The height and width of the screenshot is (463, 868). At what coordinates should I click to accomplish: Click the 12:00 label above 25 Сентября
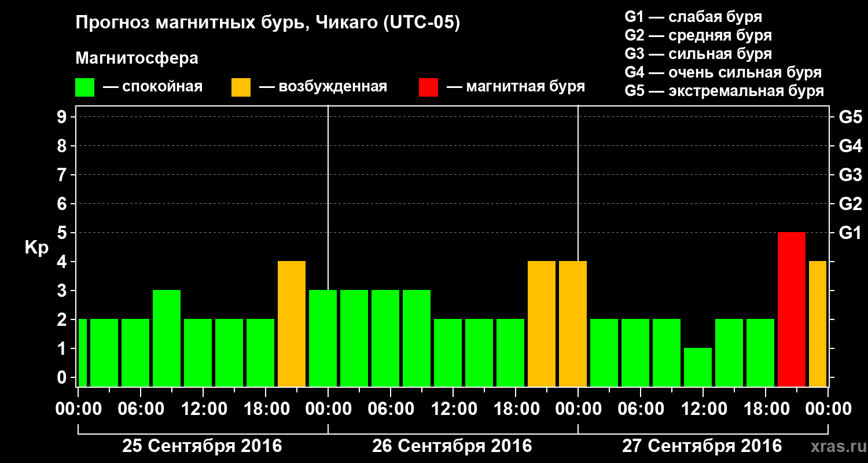[203, 409]
